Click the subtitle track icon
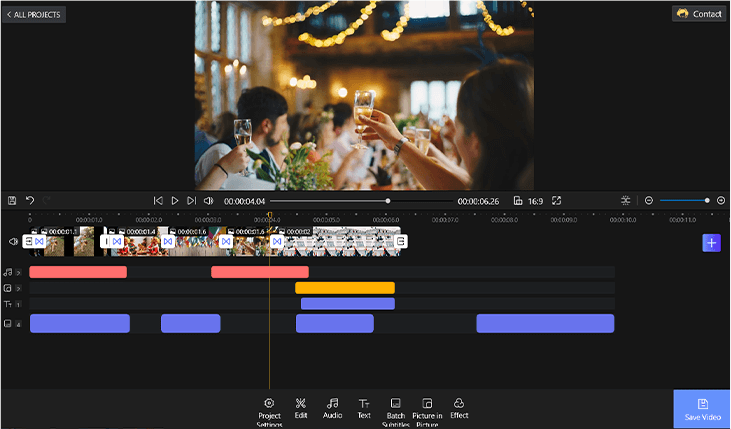The image size is (731, 429). [7, 323]
